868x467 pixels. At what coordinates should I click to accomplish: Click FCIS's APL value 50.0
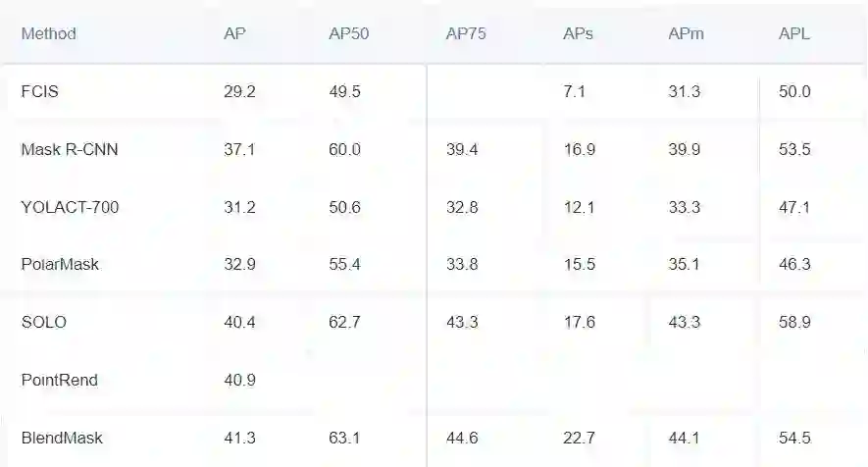(794, 91)
